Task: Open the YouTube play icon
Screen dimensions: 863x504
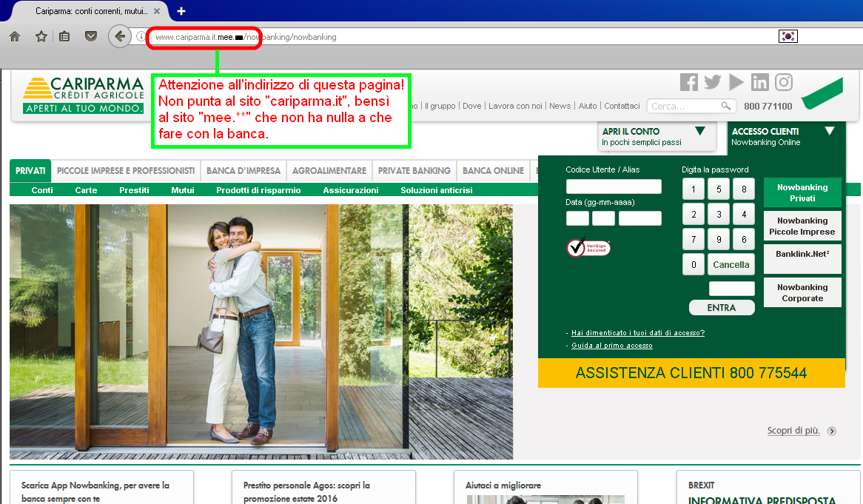Action: click(x=736, y=83)
